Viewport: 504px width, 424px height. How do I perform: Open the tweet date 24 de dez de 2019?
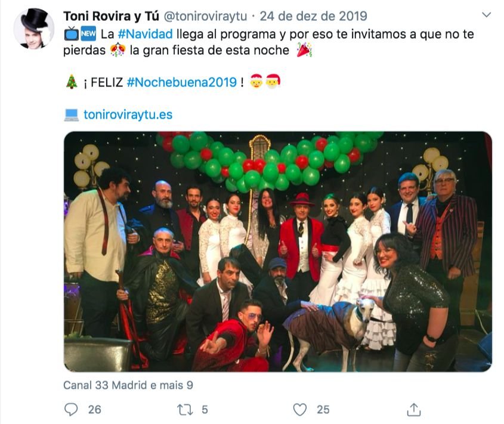pyautogui.click(x=313, y=16)
